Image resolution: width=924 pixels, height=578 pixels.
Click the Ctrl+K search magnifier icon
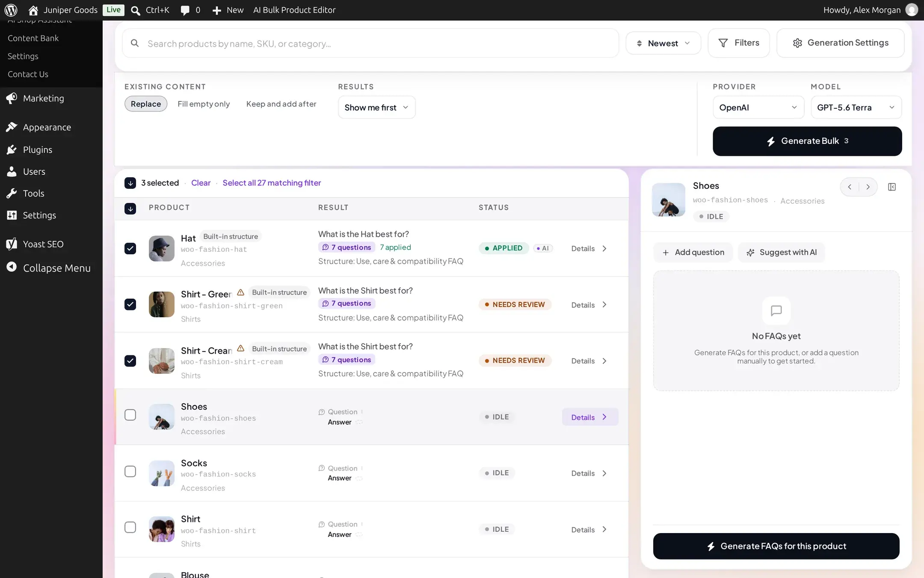pos(136,10)
